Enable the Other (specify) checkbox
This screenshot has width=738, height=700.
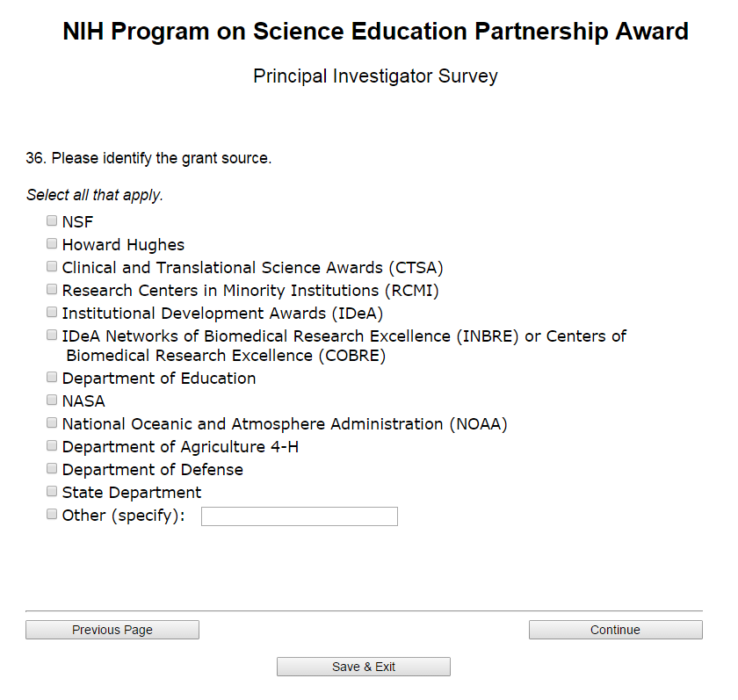pyautogui.click(x=52, y=515)
